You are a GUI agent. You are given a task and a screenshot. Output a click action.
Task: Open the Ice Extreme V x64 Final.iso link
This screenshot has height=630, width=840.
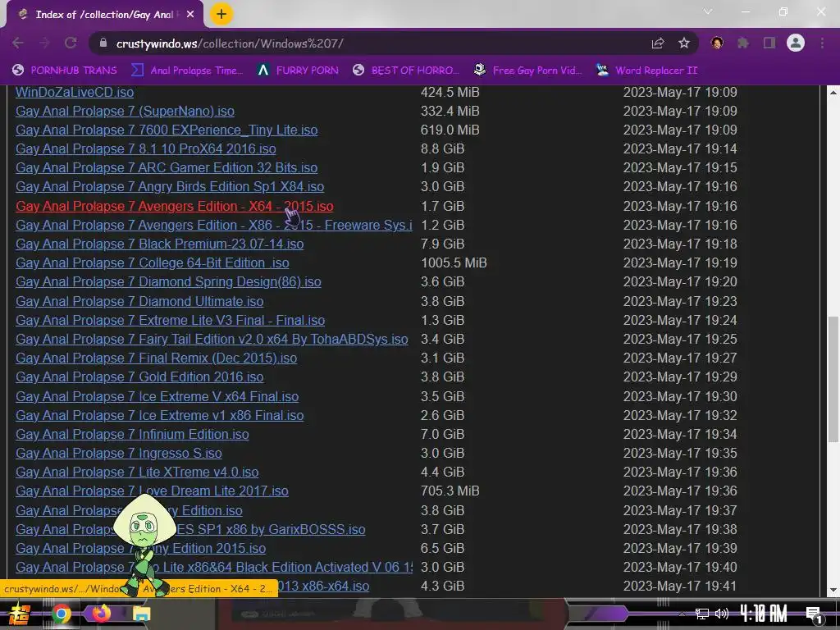pos(157,396)
